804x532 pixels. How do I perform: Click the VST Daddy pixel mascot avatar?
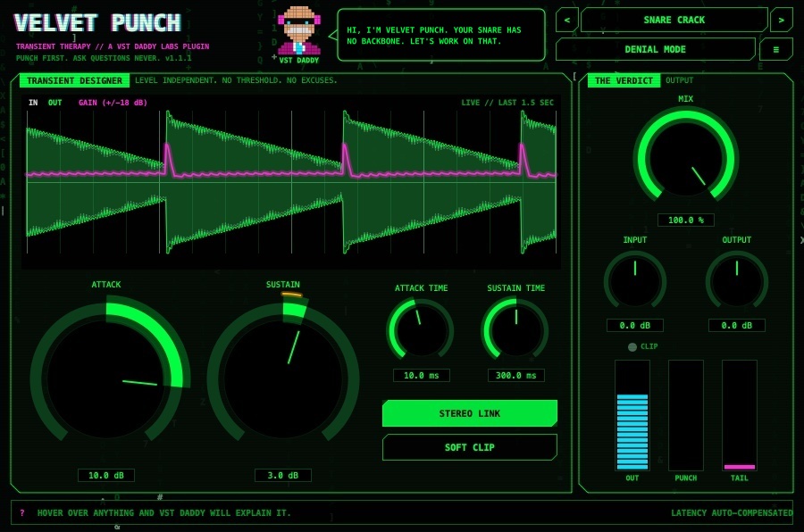(x=299, y=30)
